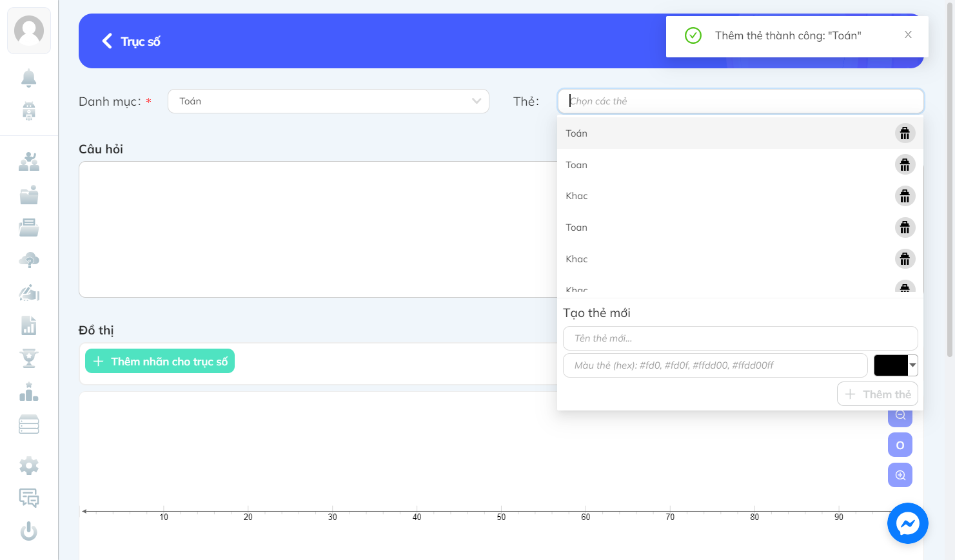Open the tag color picker arrow

[x=913, y=365]
